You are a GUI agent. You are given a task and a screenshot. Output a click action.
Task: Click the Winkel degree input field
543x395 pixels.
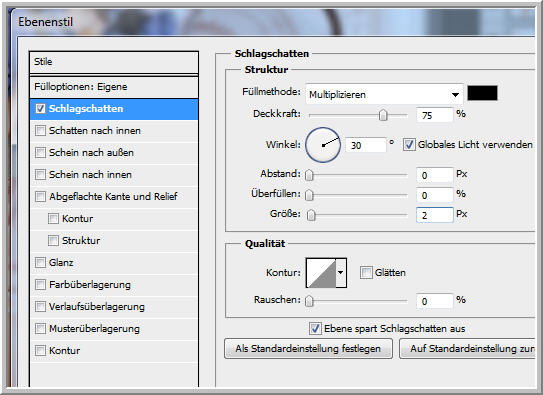pyautogui.click(x=366, y=145)
